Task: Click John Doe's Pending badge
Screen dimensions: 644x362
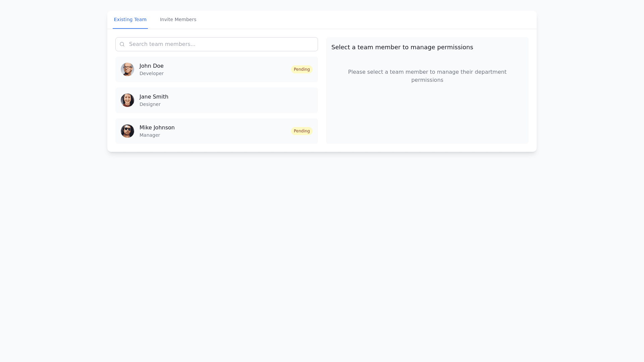Action: (x=302, y=69)
